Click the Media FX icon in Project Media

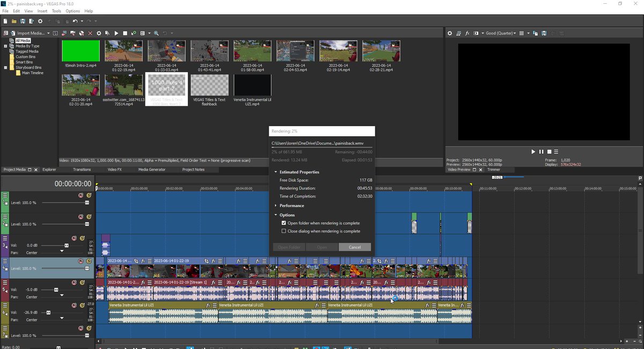tap(107, 33)
